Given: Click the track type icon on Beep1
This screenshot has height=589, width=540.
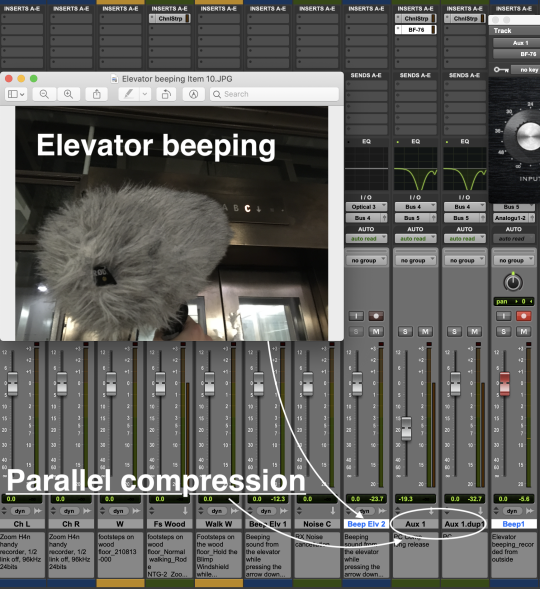Looking at the screenshot, I should 529,511.
